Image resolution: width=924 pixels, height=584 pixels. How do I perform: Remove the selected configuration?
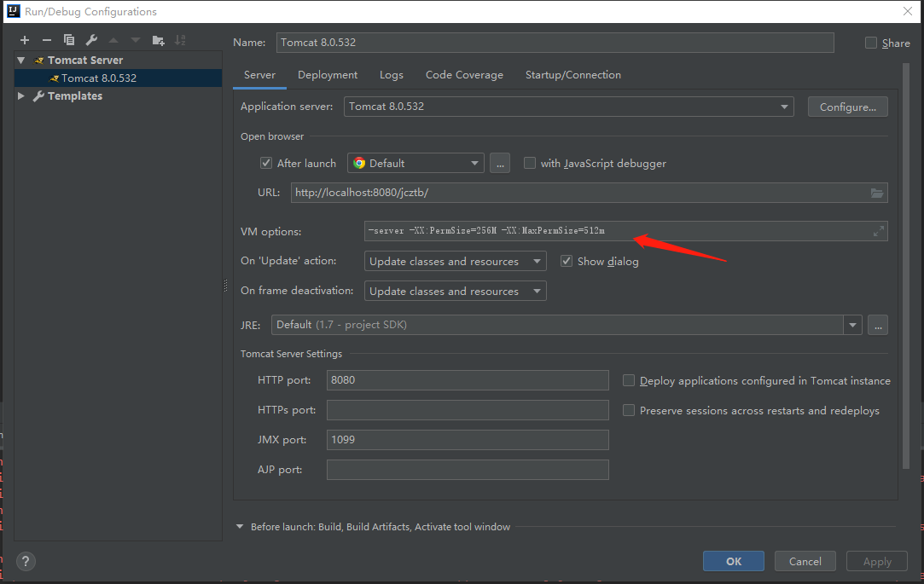tap(47, 40)
